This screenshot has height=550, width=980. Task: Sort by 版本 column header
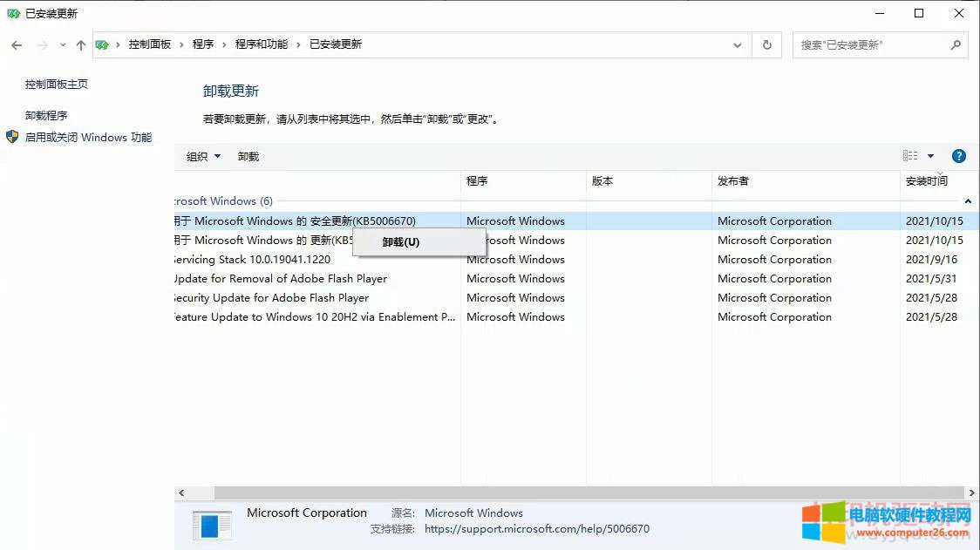point(650,181)
